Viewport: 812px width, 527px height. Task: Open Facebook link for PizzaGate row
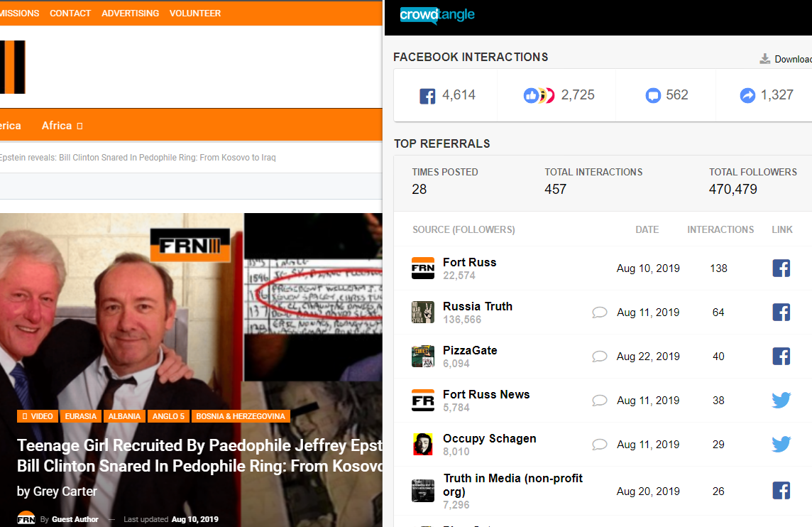[x=781, y=356]
